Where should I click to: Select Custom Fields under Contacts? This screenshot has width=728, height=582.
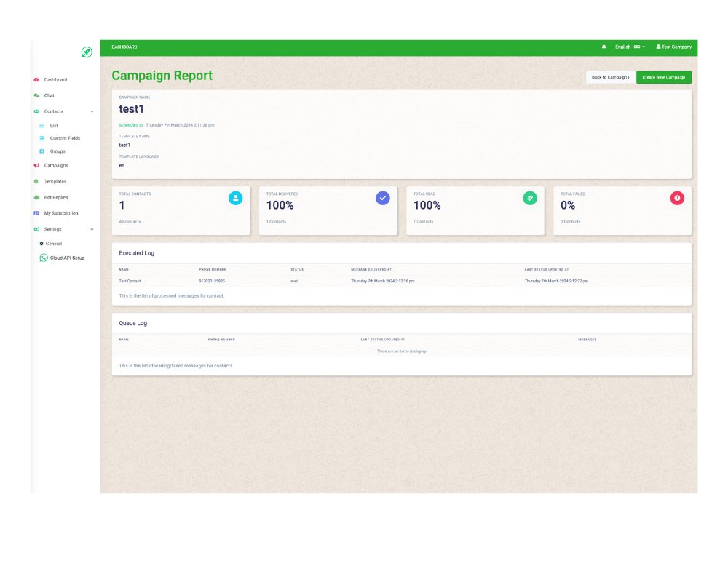tap(65, 138)
